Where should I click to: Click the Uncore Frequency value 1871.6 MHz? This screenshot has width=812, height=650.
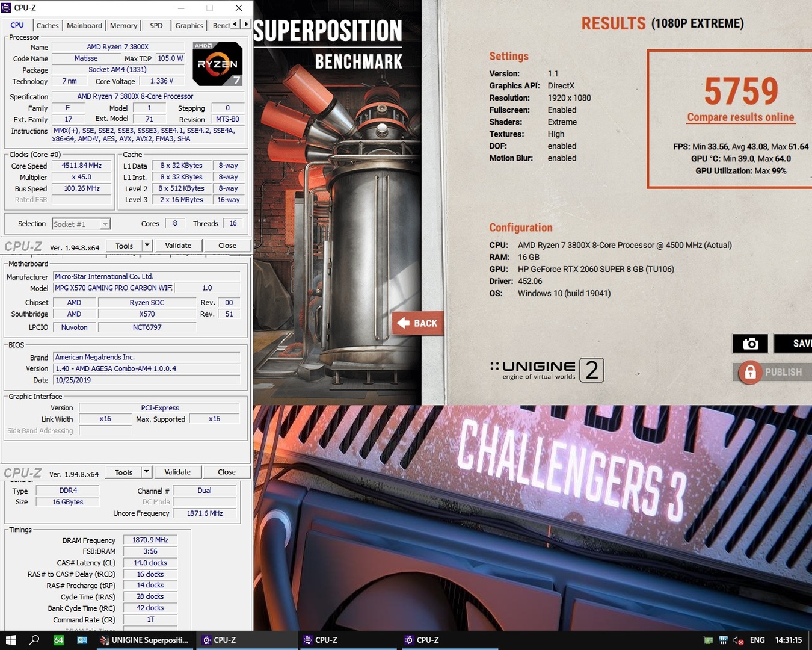point(205,513)
